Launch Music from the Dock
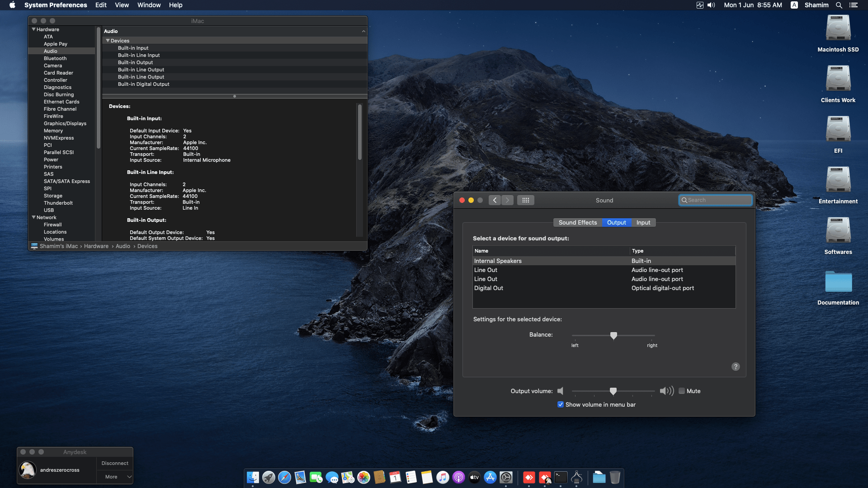Viewport: 868px width, 488px height. click(x=443, y=477)
